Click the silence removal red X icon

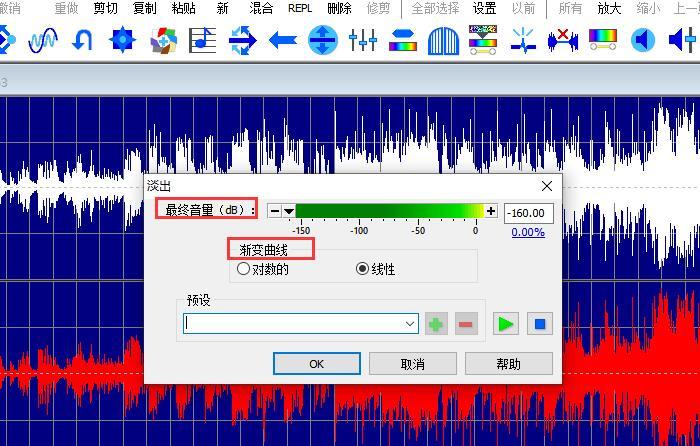tap(562, 40)
